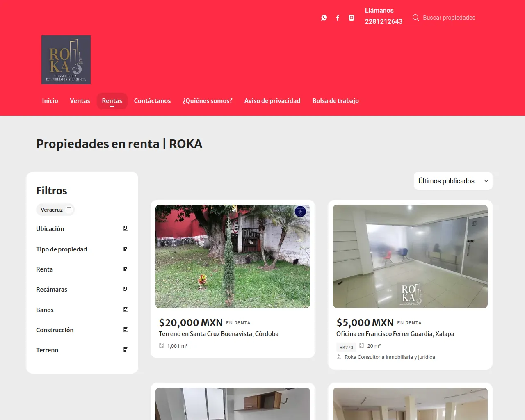This screenshot has width=525, height=420.
Task: Click the RK273 property ID tag
Action: pyautogui.click(x=346, y=347)
